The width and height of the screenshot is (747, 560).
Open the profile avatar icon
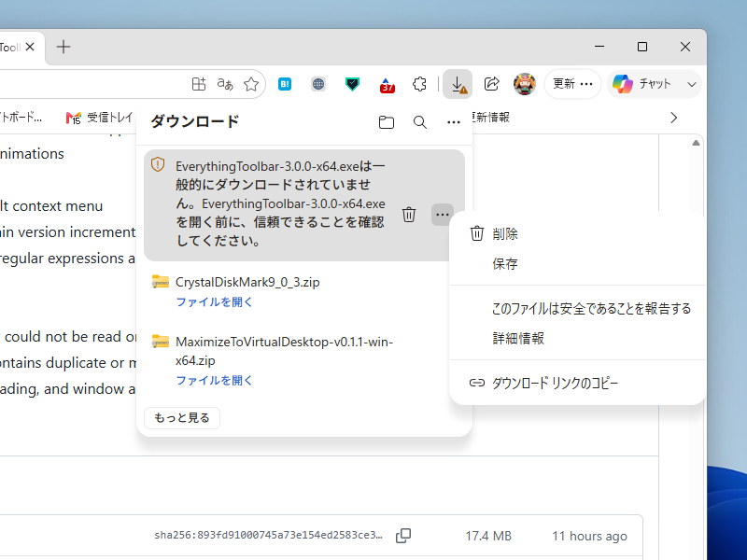[x=525, y=84]
